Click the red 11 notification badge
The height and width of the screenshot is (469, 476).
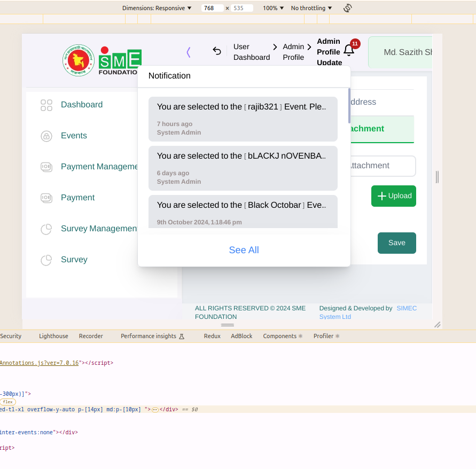355,44
